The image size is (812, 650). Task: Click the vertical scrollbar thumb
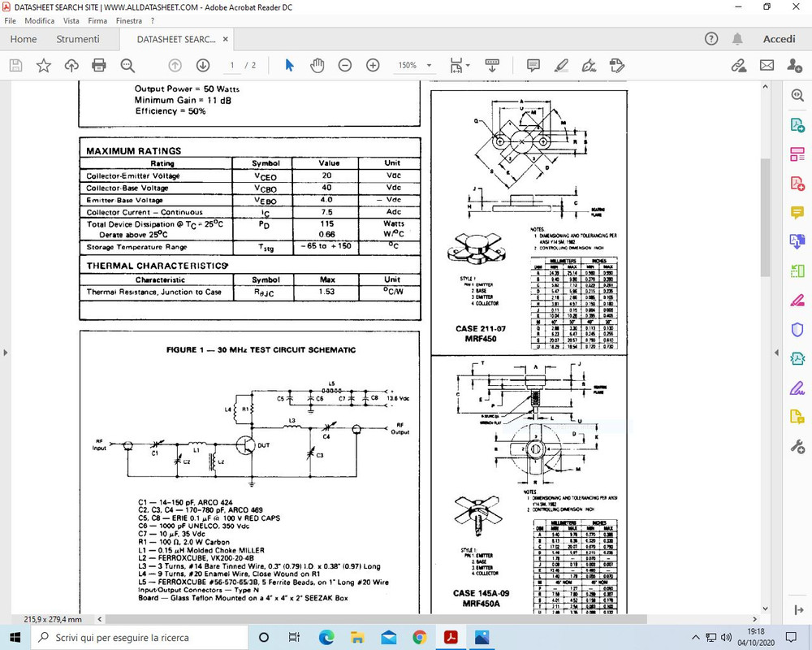pos(765,218)
